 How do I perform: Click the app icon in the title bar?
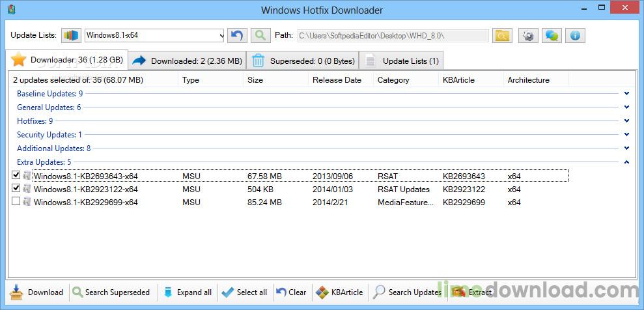[12, 10]
